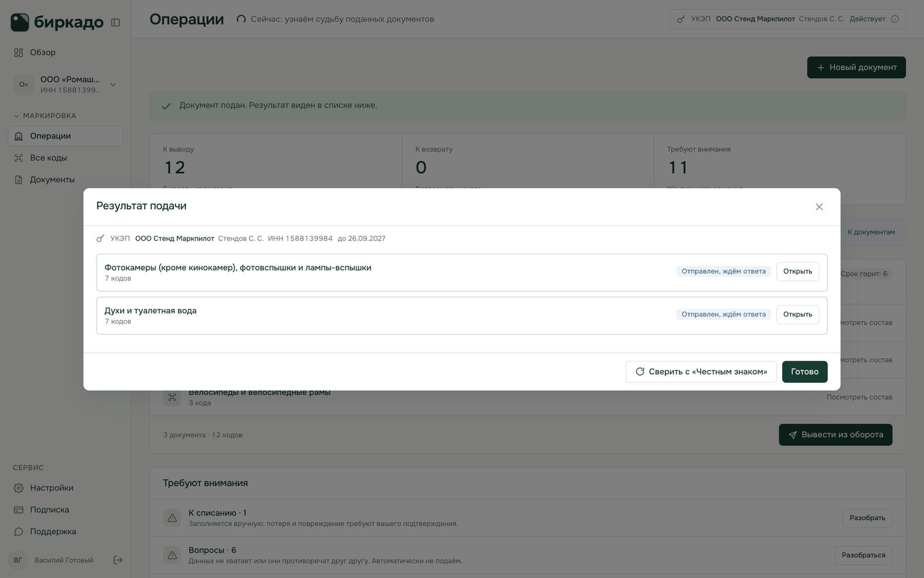Click the key icon in УКЭП dialog row
This screenshot has height=578, width=924.
point(101,238)
